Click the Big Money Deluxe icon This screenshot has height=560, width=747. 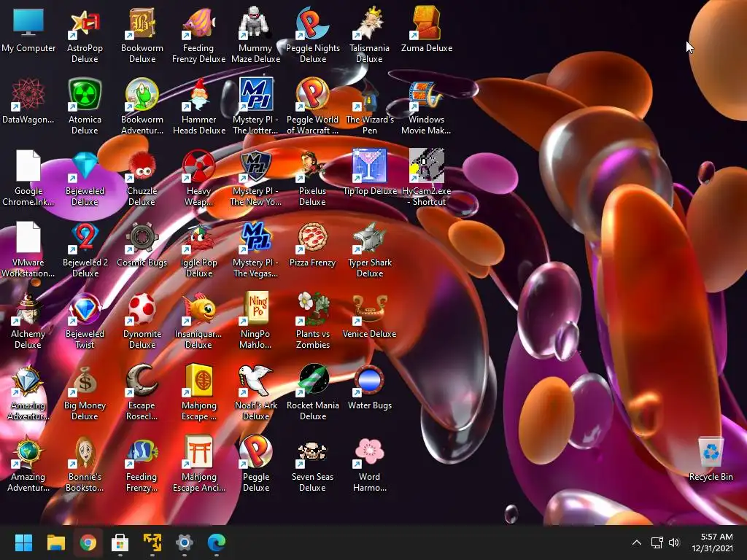click(85, 380)
